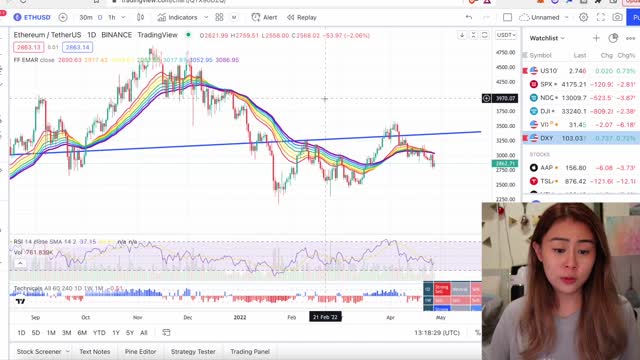Viewport: 640px width, 360px height.
Task: Set date range to YTD
Action: tap(99, 333)
